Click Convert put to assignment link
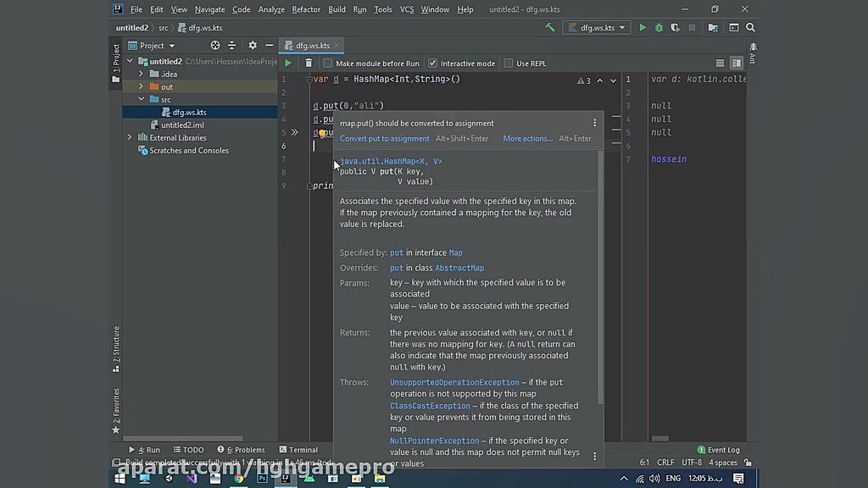Viewport: 868px width, 488px height. click(x=384, y=139)
